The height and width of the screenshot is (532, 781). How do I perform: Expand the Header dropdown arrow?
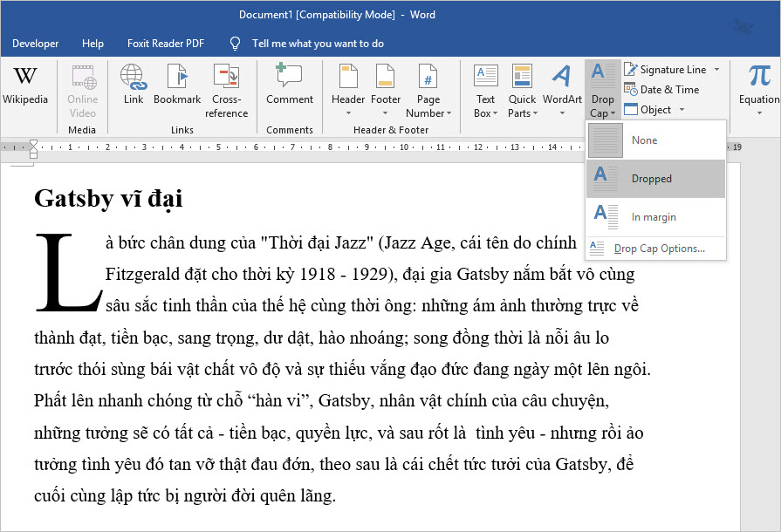point(348,113)
